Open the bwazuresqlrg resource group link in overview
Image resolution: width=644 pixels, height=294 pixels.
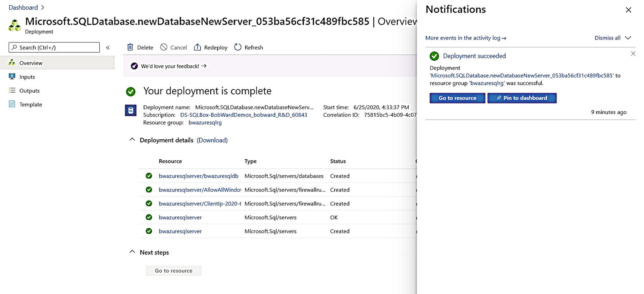205,122
